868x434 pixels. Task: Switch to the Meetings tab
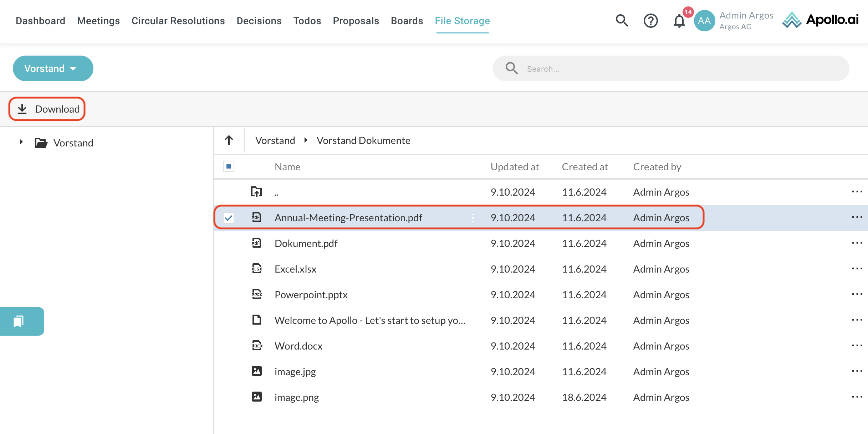click(98, 21)
